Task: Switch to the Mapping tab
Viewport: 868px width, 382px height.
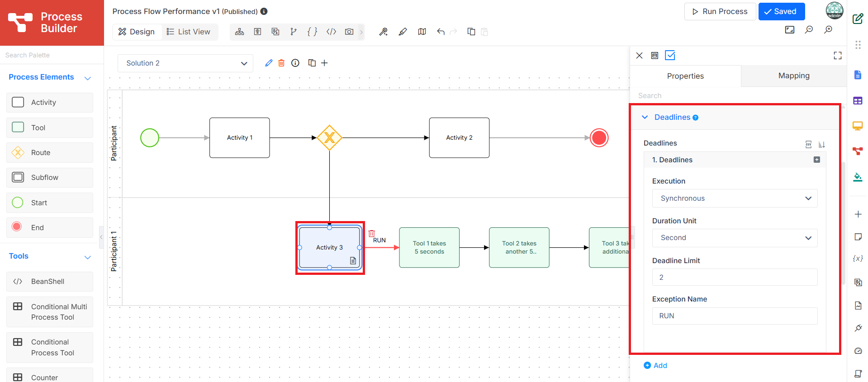Action: click(794, 76)
